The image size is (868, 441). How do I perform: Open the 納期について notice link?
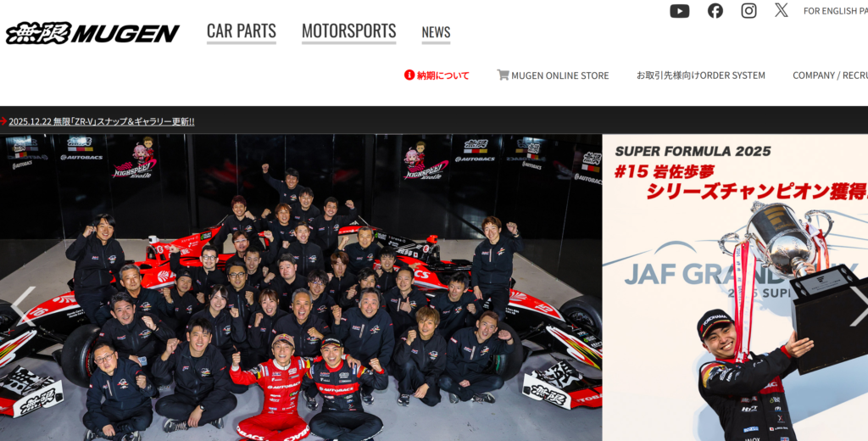click(442, 75)
